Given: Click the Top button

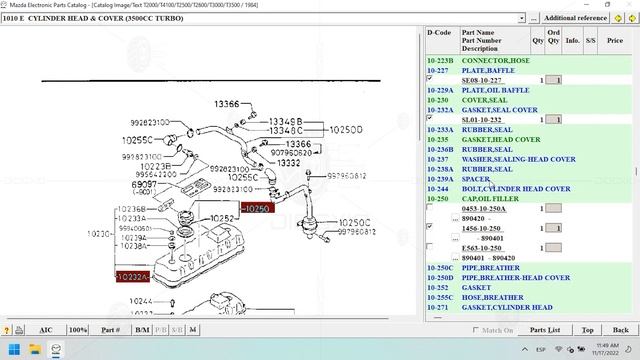Looking at the screenshot, I should (x=587, y=330).
